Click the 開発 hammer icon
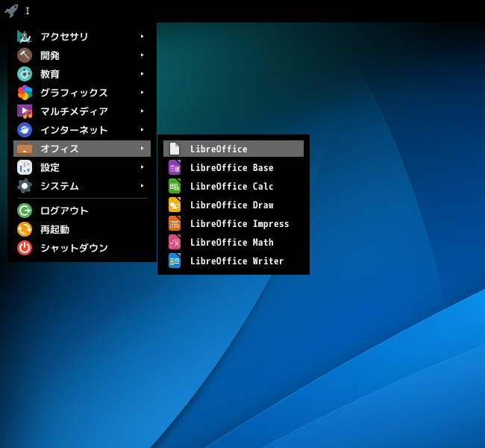485x448 pixels. coord(25,55)
